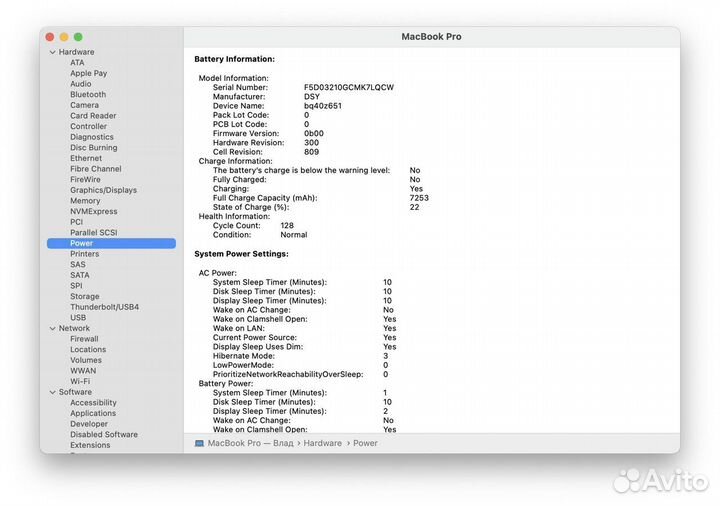Click Hibernate Mode value 3
Image resolution: width=720 pixels, height=506 pixels.
[x=386, y=356]
